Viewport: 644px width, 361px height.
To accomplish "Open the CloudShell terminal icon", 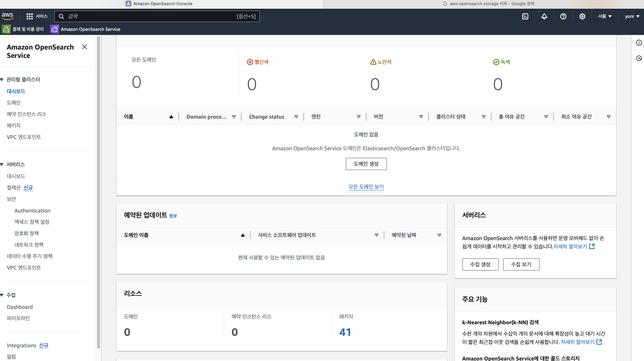I will tap(525, 17).
